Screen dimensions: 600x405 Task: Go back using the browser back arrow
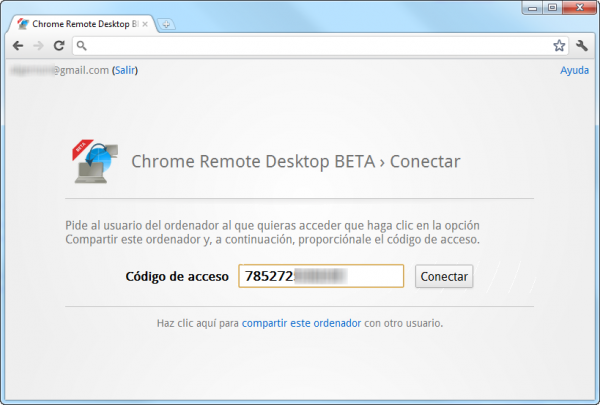[x=18, y=46]
